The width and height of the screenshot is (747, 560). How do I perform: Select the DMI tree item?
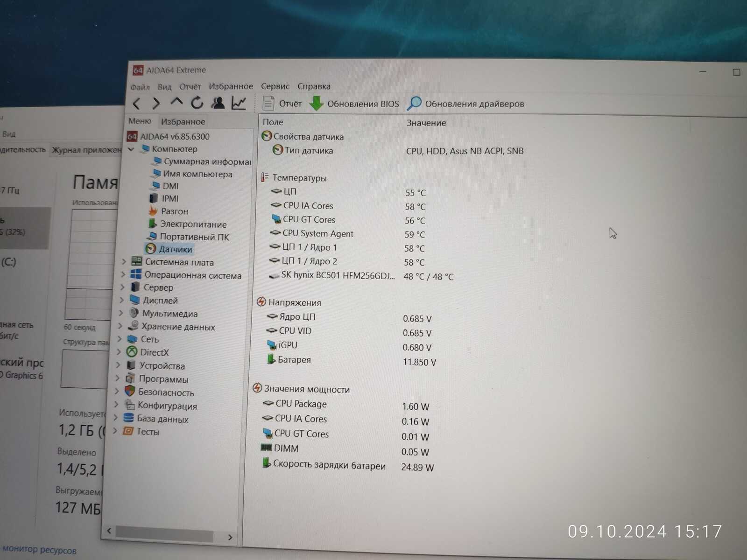pyautogui.click(x=164, y=186)
